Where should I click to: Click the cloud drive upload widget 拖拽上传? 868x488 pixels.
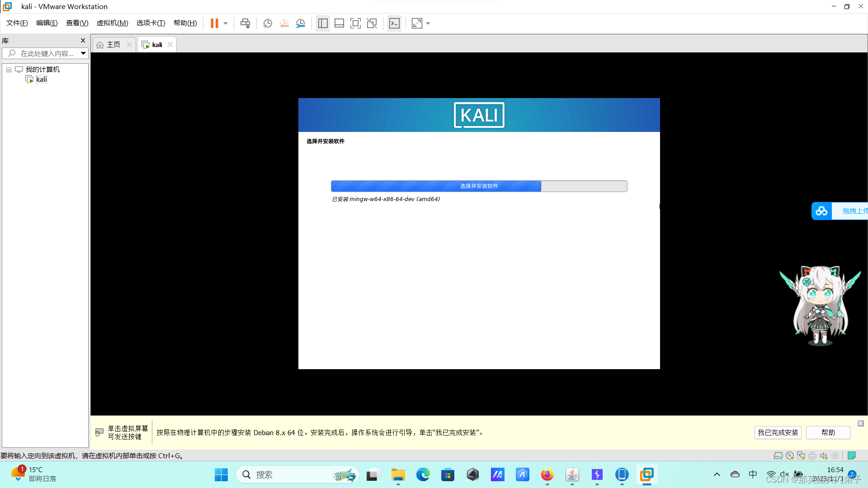840,211
